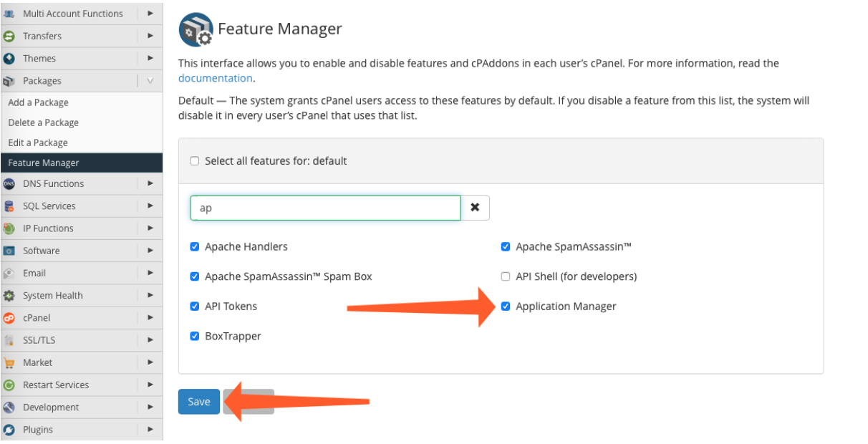Click the DNS Functions icon
This screenshot has height=444, width=868.
click(x=9, y=183)
